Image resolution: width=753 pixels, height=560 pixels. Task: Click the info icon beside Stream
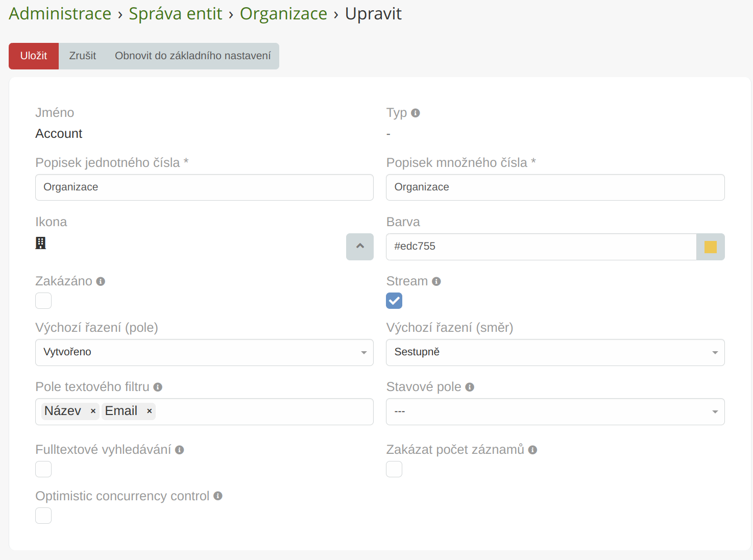(x=436, y=280)
